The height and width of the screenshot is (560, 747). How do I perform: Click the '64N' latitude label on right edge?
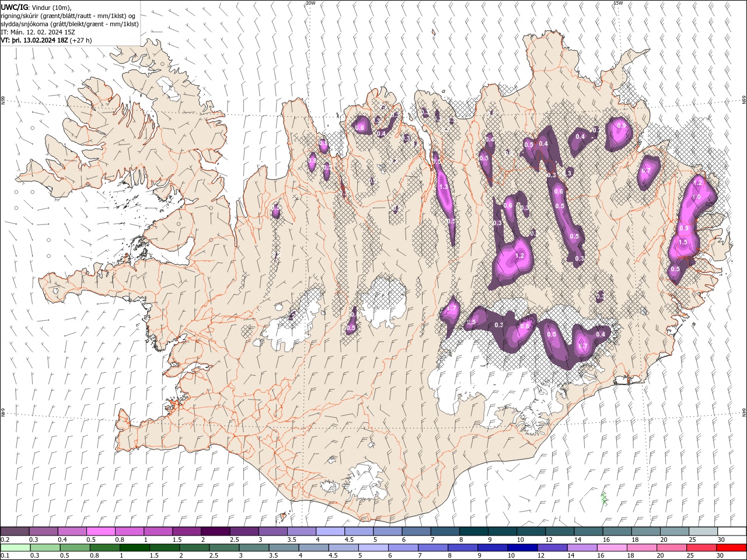coord(744,412)
